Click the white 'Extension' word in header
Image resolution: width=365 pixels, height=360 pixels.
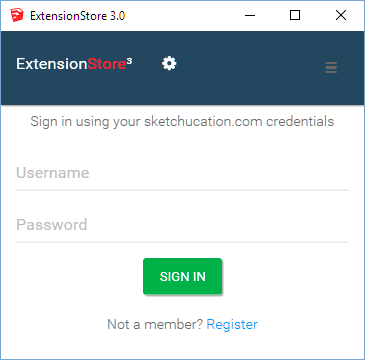click(x=52, y=64)
